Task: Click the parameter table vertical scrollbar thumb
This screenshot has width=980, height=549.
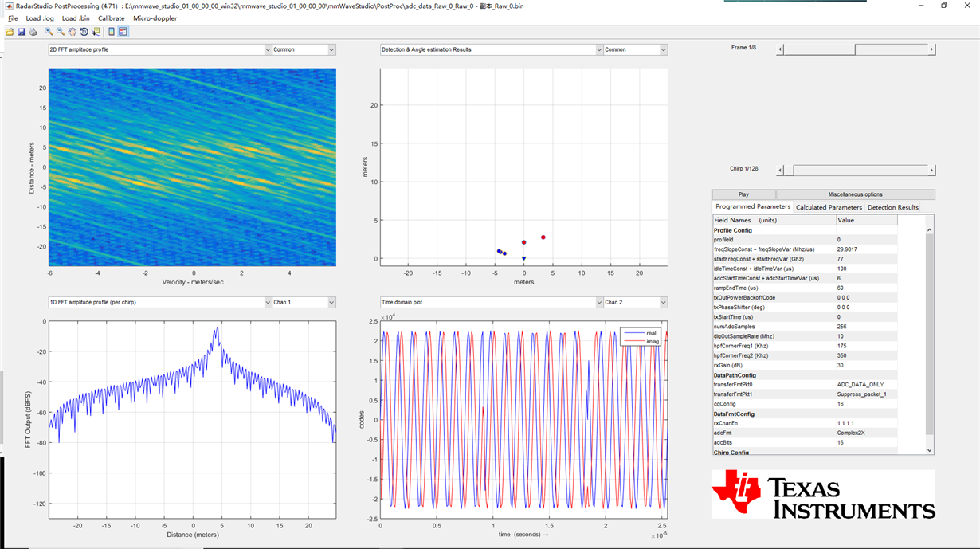Action: [930, 334]
